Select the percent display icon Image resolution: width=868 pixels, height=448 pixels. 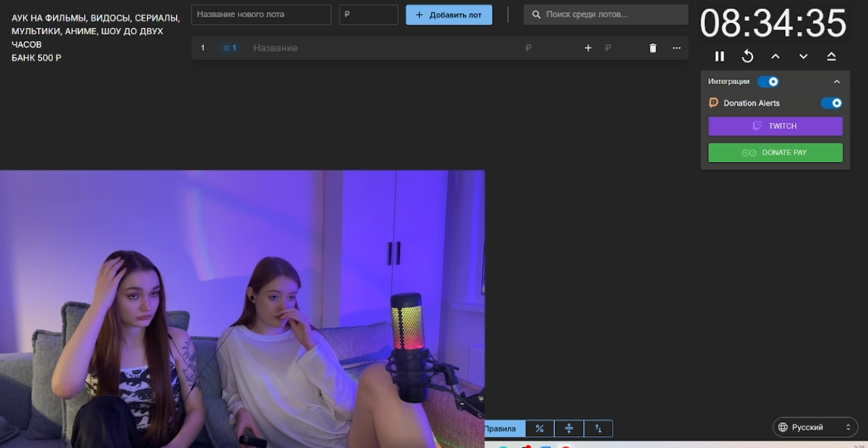point(540,428)
